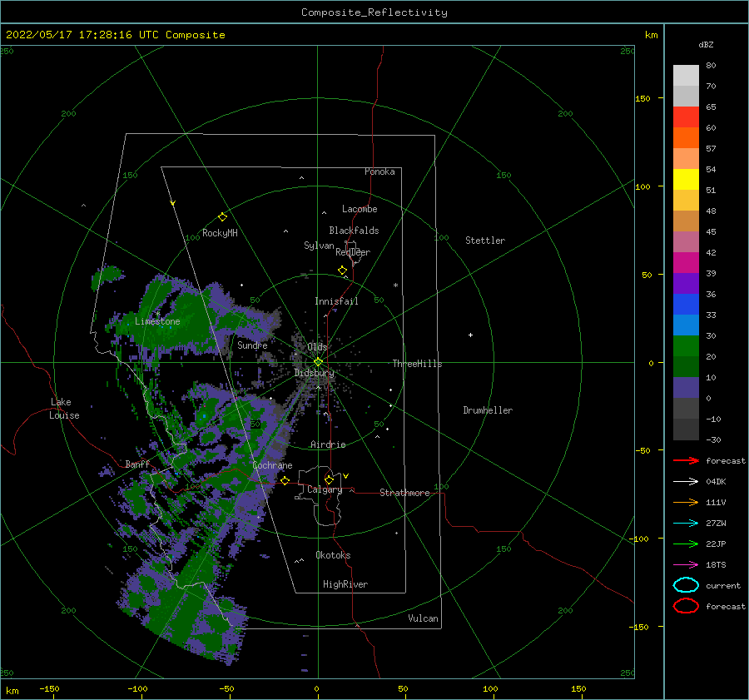Click the Blackfalds label
The image size is (749, 700).
click(x=354, y=231)
